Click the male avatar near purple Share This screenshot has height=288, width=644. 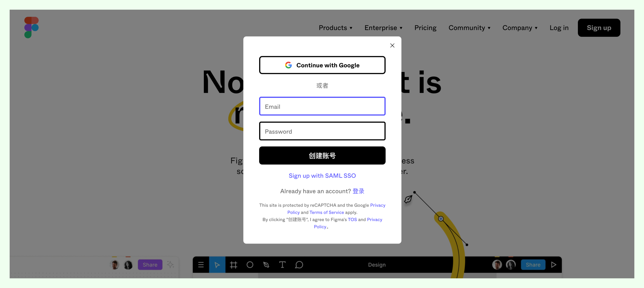tap(115, 265)
